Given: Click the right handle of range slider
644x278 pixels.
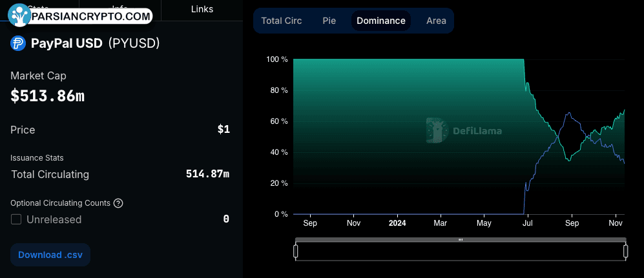Looking at the screenshot, I should [625, 251].
